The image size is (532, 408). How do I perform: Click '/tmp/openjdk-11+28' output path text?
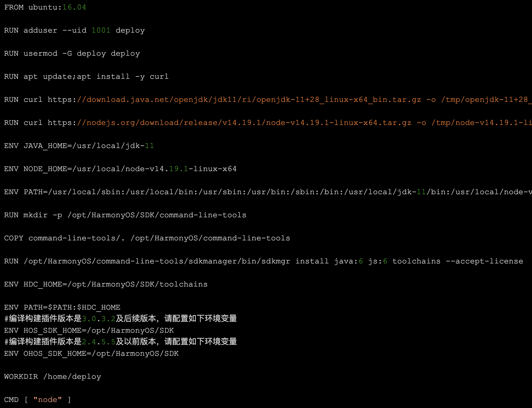pyautogui.click(x=486, y=100)
